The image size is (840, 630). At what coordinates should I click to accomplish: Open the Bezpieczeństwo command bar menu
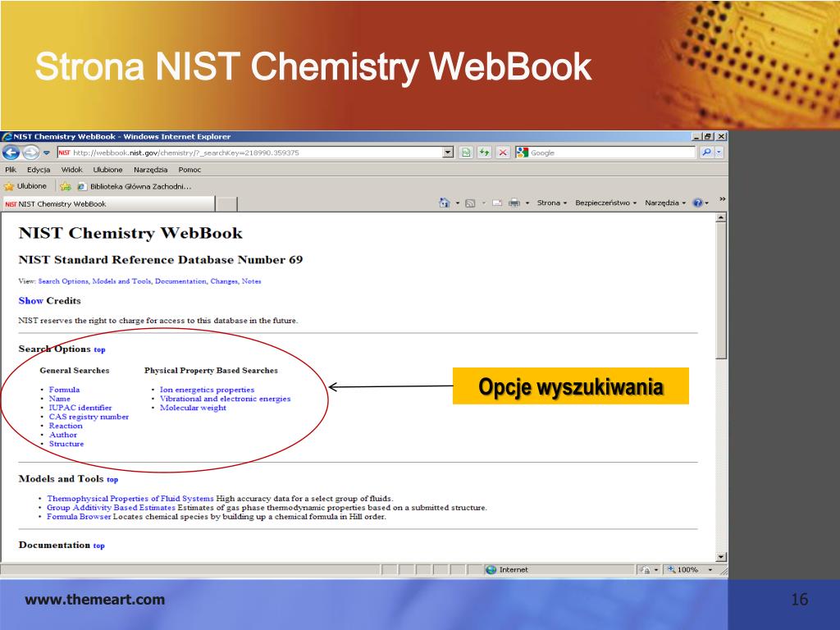[x=606, y=203]
